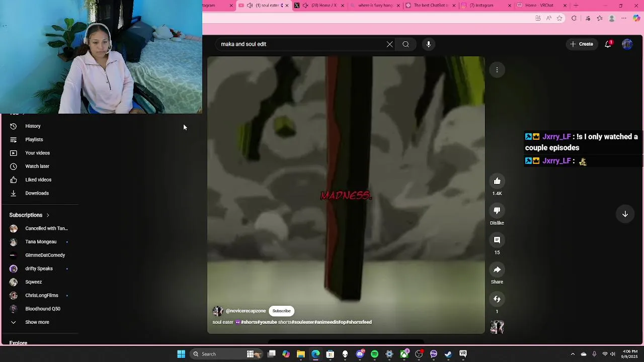Open Edge Settings and more menu
The height and width of the screenshot is (362, 644).
[624, 18]
